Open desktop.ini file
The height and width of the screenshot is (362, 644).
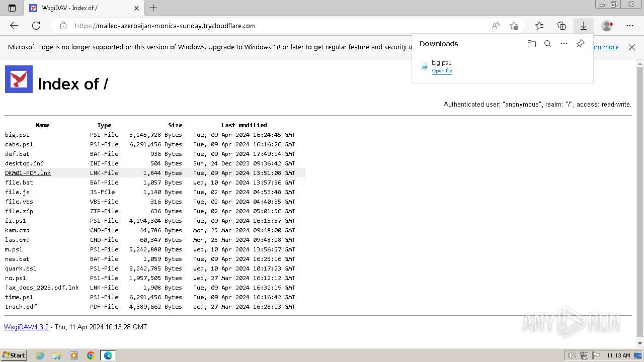pos(24,163)
